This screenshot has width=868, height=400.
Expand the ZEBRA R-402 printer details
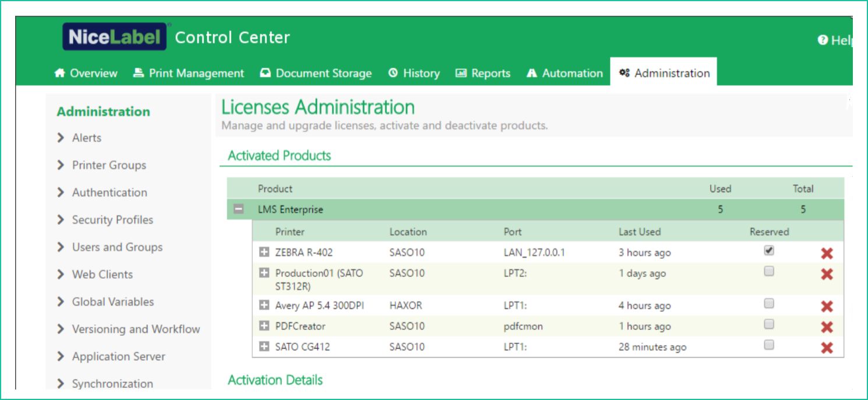click(x=264, y=252)
